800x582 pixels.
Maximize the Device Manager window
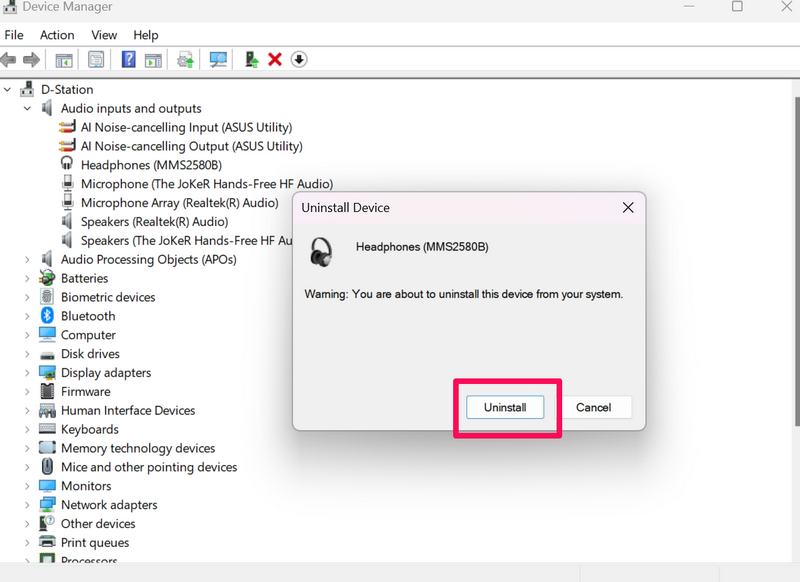[x=737, y=6]
